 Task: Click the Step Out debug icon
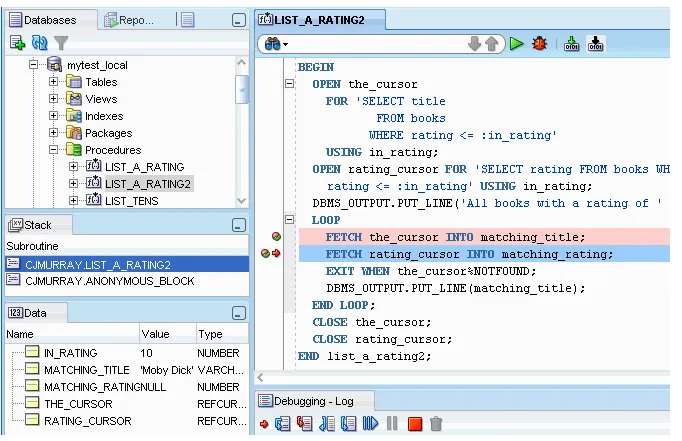coord(327,424)
